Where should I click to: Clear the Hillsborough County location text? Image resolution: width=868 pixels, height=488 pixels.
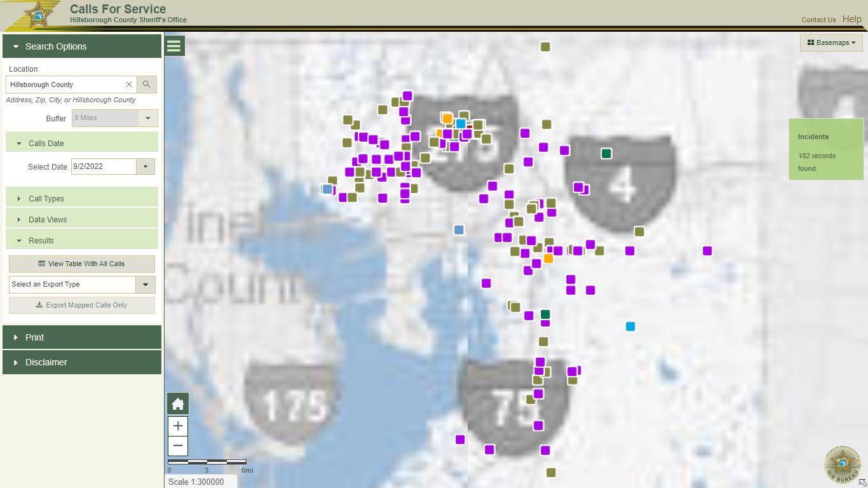coord(129,85)
